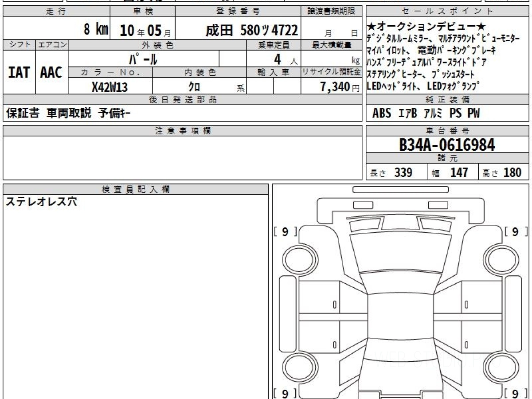Click the AAC air conditioner cell
Screen dimensions: 532x399
point(51,72)
